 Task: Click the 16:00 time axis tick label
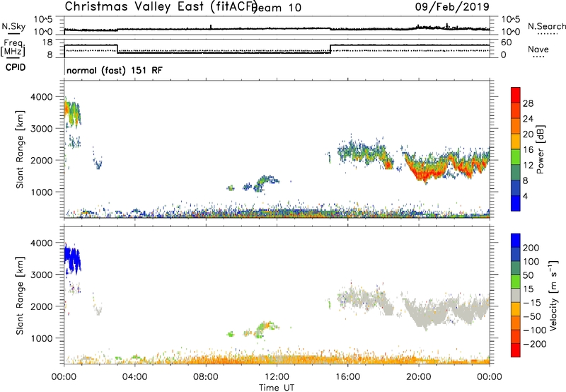tap(347, 377)
